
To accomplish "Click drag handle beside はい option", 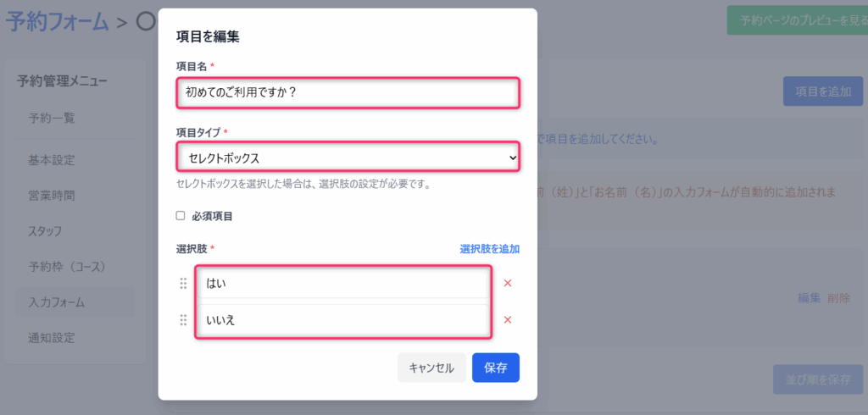I will pos(183,283).
